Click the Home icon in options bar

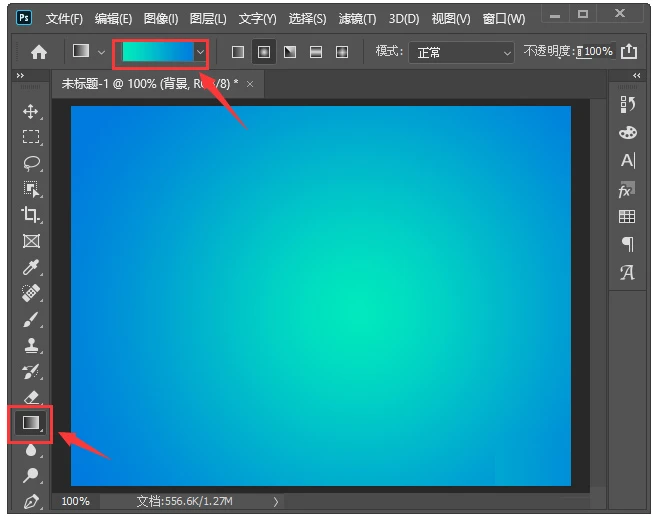click(x=39, y=52)
